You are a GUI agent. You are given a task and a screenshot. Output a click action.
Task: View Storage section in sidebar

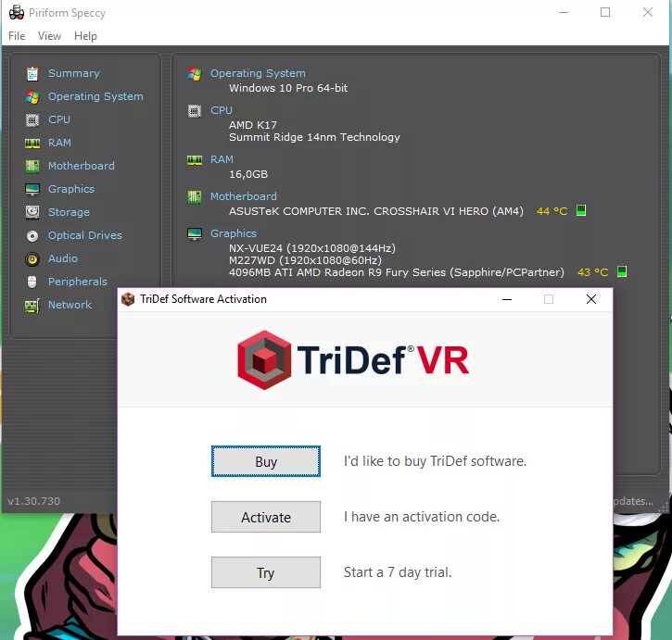tap(69, 212)
